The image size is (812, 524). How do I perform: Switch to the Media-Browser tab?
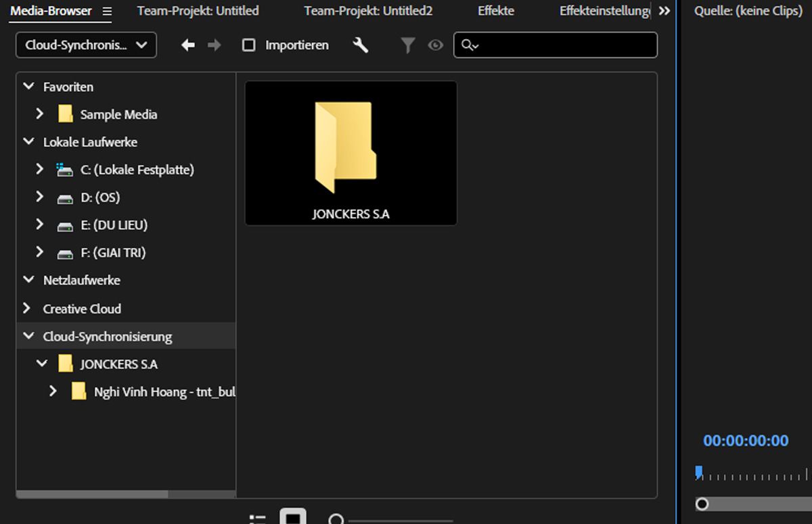click(51, 11)
